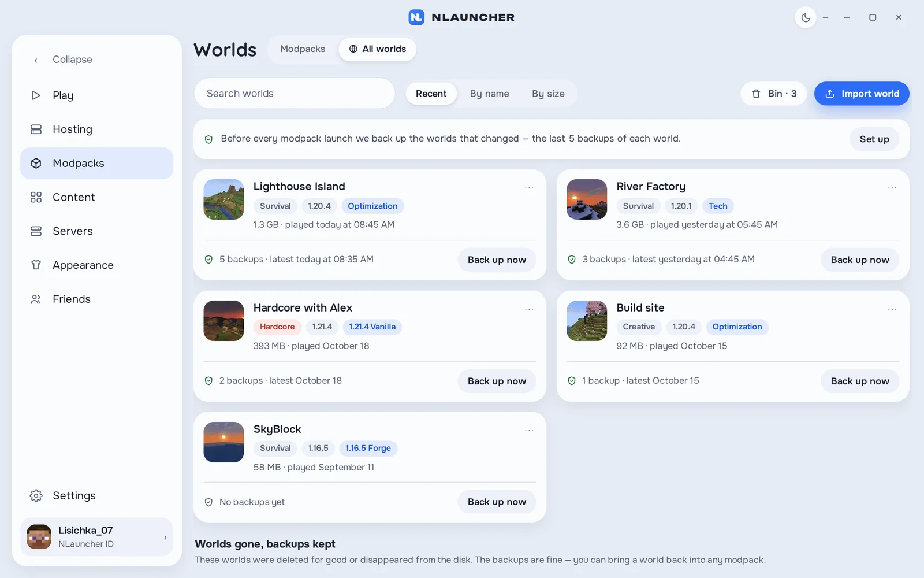Sort worlds by Recent
The height and width of the screenshot is (578, 924).
point(431,94)
